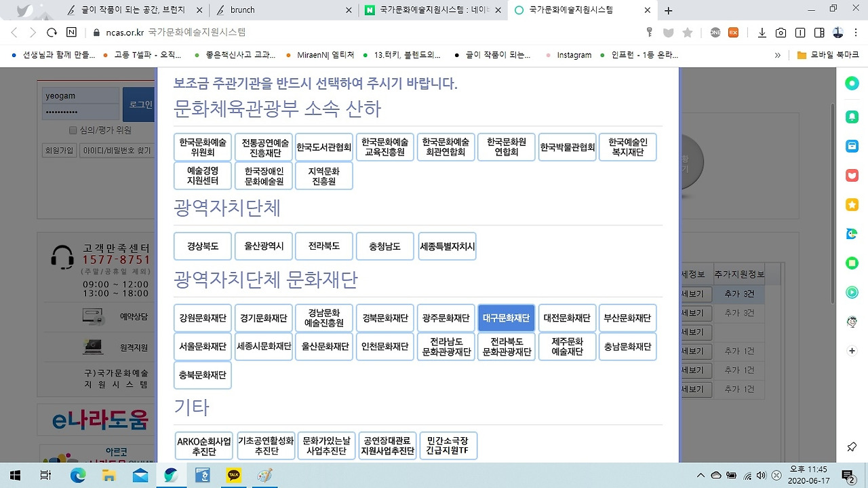Focus the yeogam ID input field

click(x=80, y=96)
